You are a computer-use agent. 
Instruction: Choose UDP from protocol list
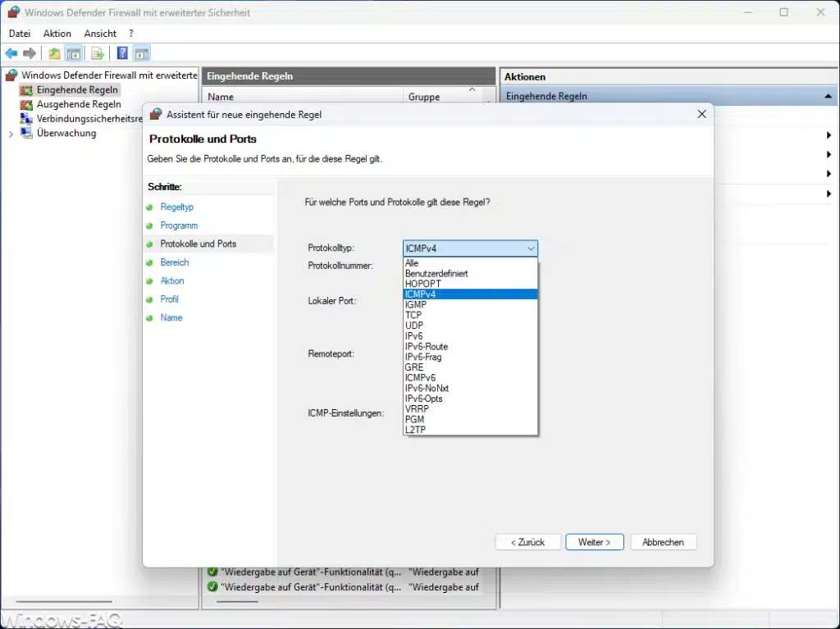tap(470, 326)
